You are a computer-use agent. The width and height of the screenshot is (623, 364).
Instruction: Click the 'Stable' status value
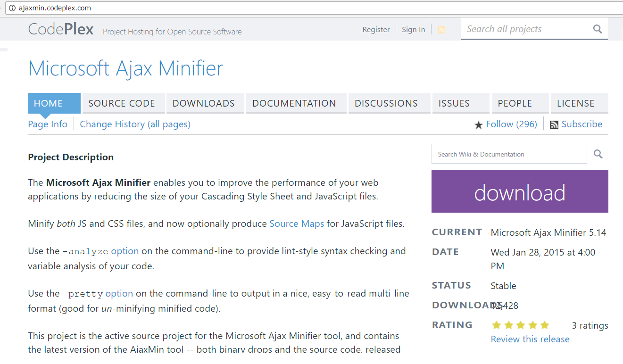pyautogui.click(x=504, y=286)
